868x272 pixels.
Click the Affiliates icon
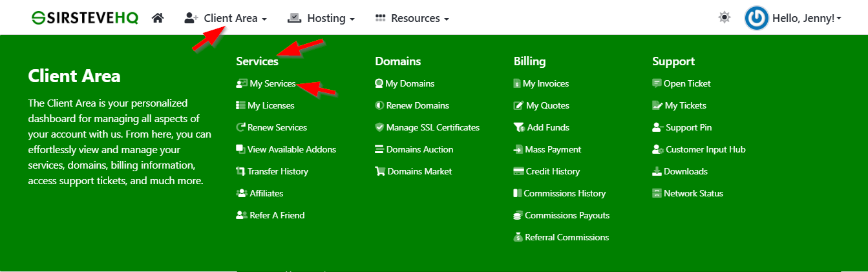[x=242, y=193]
